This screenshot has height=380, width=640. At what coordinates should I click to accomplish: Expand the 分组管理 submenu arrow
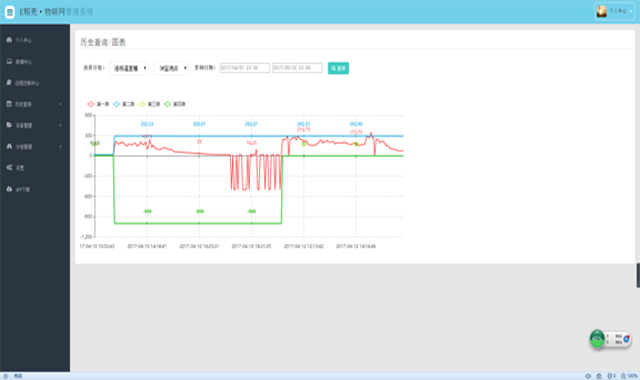[60, 147]
